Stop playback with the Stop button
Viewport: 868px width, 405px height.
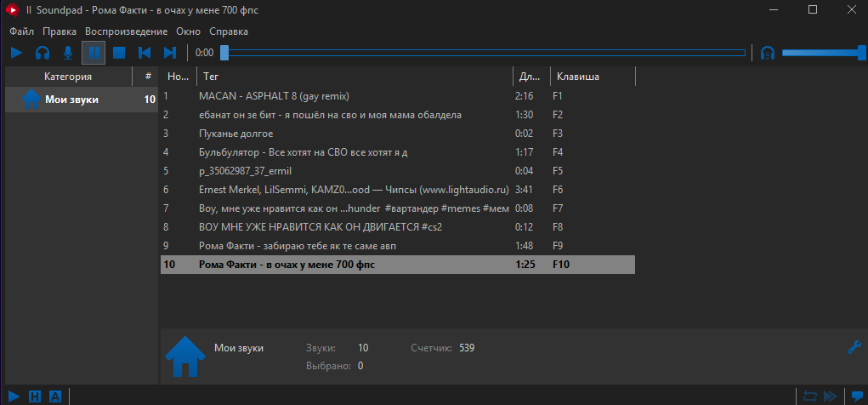(x=119, y=53)
